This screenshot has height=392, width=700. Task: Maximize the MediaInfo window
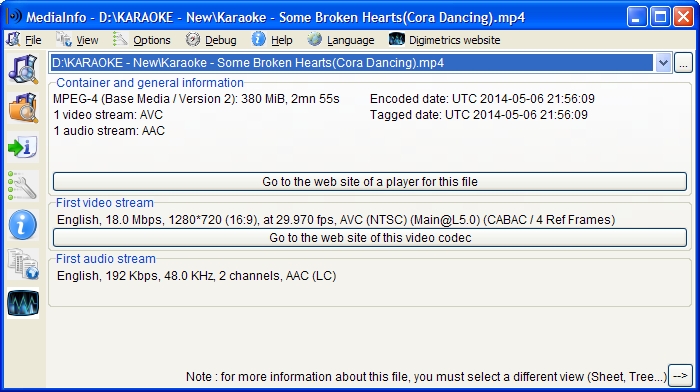[x=660, y=17]
